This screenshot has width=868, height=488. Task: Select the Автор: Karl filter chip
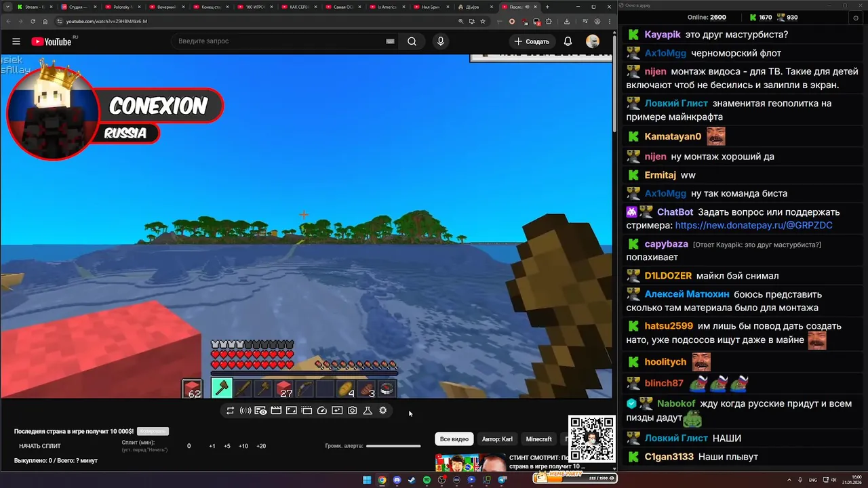point(497,439)
